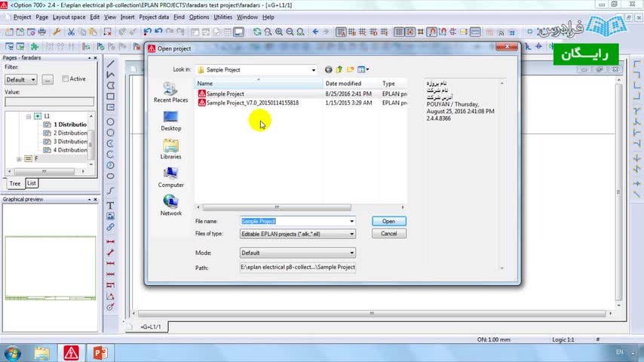The height and width of the screenshot is (362, 644).
Task: Go to Libraries shortcut
Action: click(x=171, y=149)
